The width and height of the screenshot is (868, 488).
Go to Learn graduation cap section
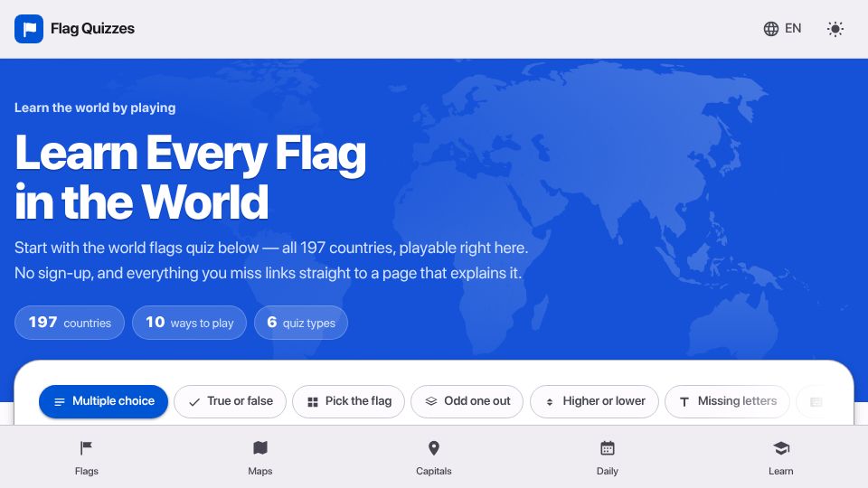click(x=781, y=457)
